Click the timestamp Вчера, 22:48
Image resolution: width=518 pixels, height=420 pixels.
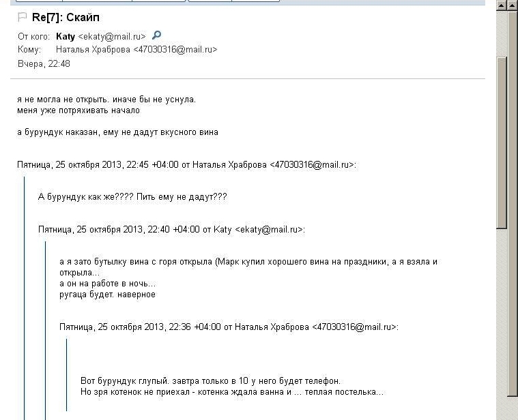pyautogui.click(x=44, y=63)
